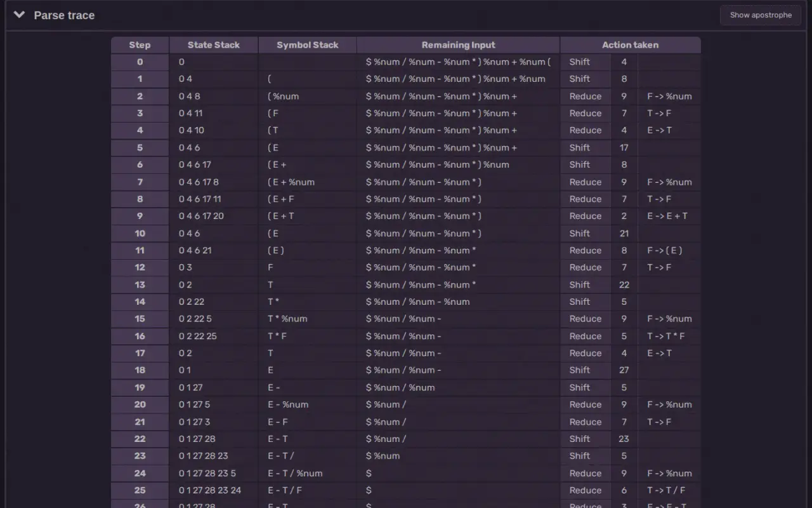Click Reduce action in step 9 row
Viewport: 812px width, 508px height.
pos(586,216)
